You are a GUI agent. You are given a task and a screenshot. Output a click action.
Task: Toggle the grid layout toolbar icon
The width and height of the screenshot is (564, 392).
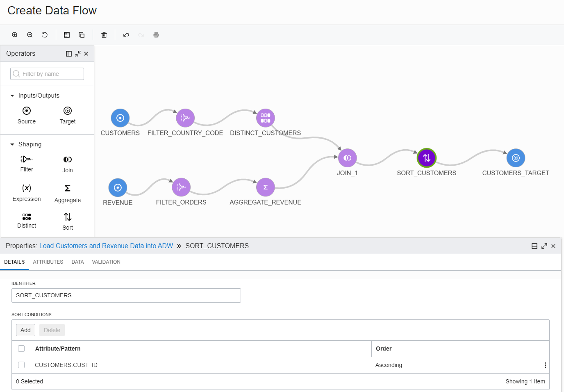coord(66,35)
